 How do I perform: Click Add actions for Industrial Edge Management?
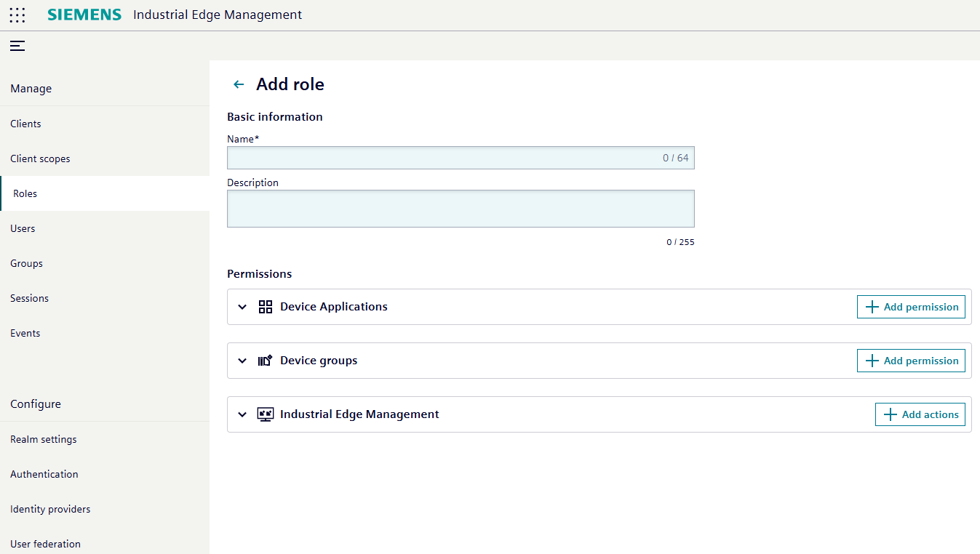pos(920,414)
